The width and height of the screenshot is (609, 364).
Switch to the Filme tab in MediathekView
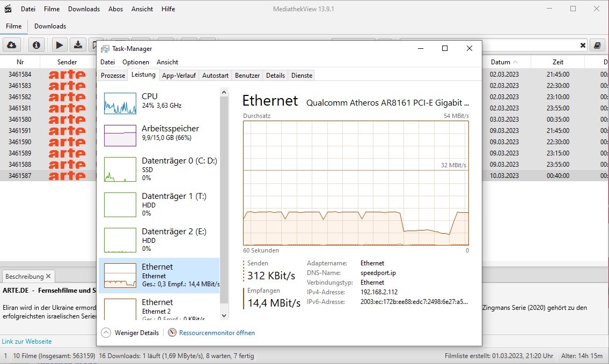13,26
